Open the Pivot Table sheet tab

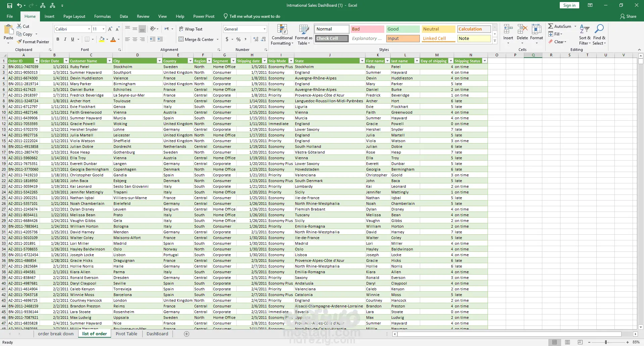127,334
